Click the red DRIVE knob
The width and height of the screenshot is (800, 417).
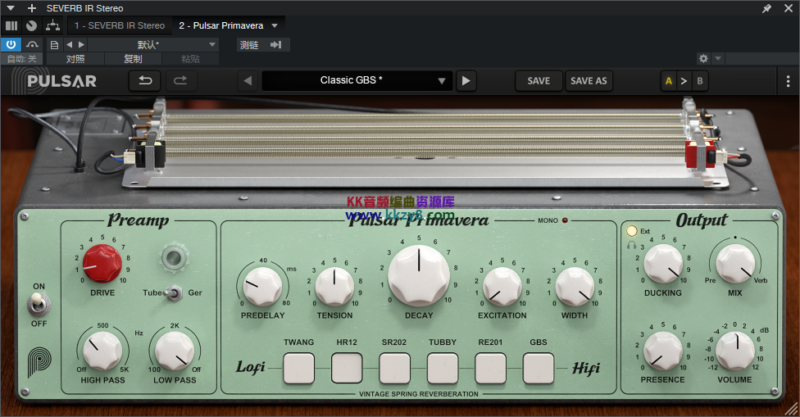pyautogui.click(x=102, y=263)
